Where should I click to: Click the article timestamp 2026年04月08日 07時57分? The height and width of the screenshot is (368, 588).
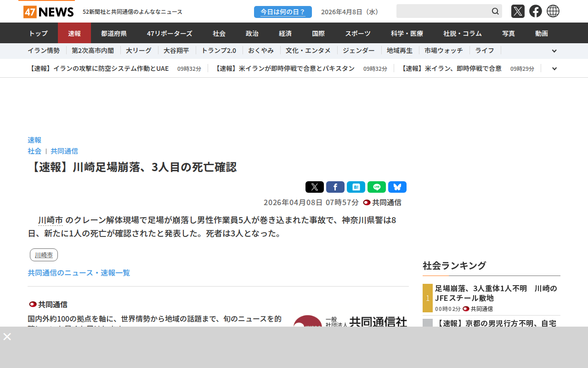[x=311, y=202]
